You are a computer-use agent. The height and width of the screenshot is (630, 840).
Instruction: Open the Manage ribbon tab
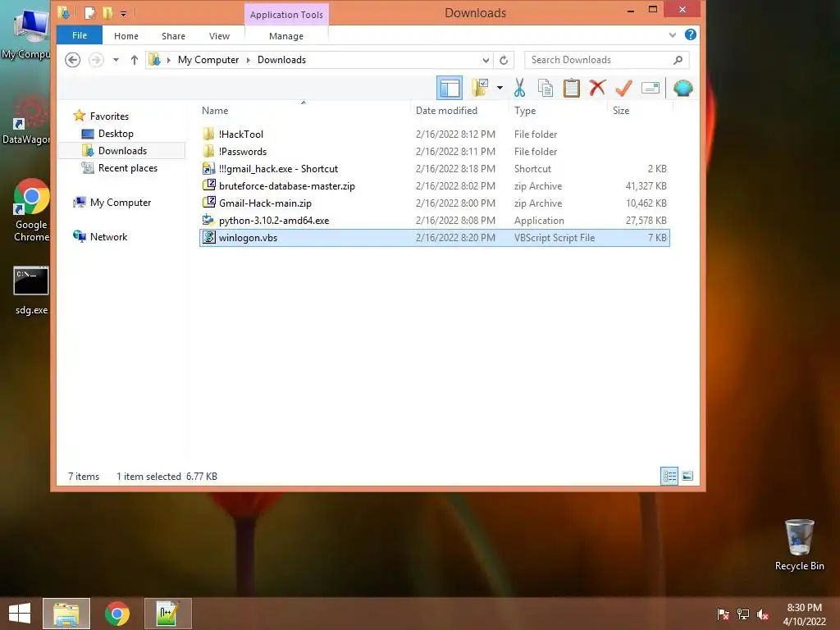pos(286,36)
